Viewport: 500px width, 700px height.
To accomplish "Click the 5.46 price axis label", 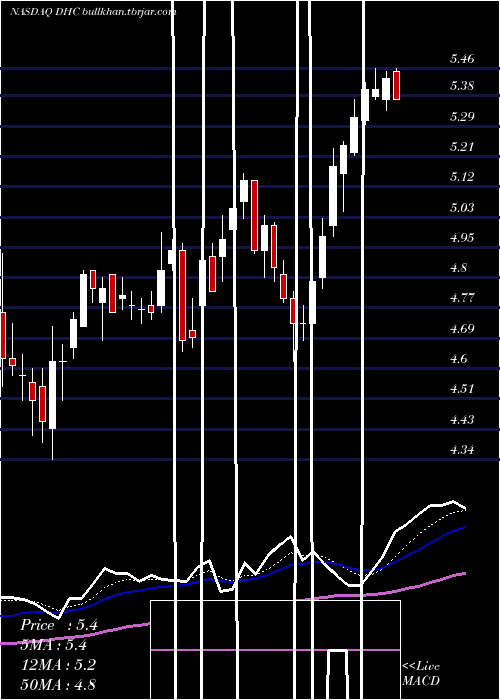I will coord(462,59).
